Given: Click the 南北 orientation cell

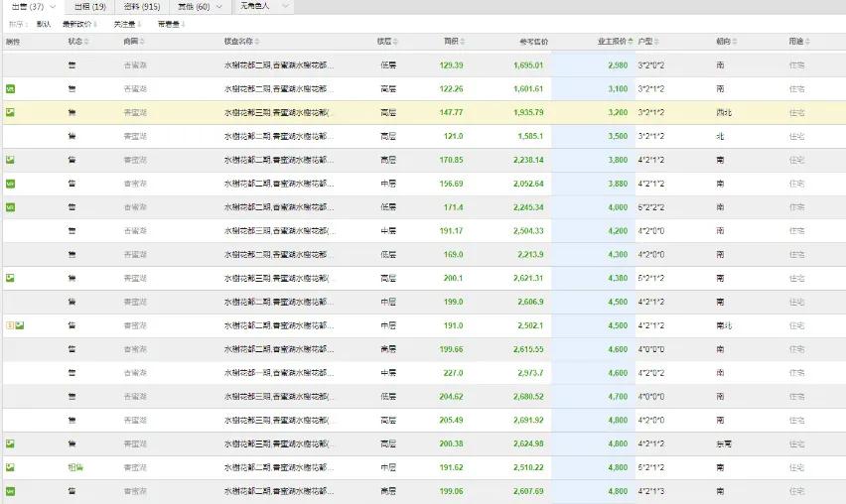Looking at the screenshot, I should point(724,325).
